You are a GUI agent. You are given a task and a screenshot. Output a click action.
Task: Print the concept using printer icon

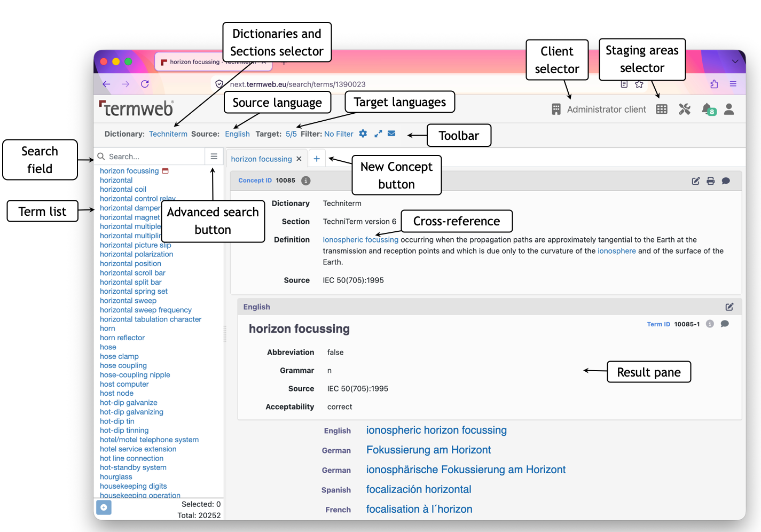pos(711,181)
